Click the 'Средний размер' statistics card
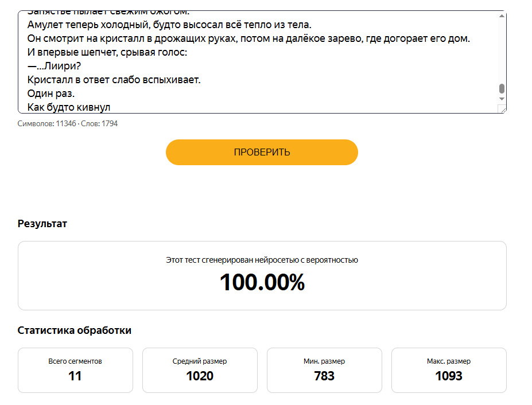Viewport: 532px width, 405px height. pyautogui.click(x=200, y=370)
